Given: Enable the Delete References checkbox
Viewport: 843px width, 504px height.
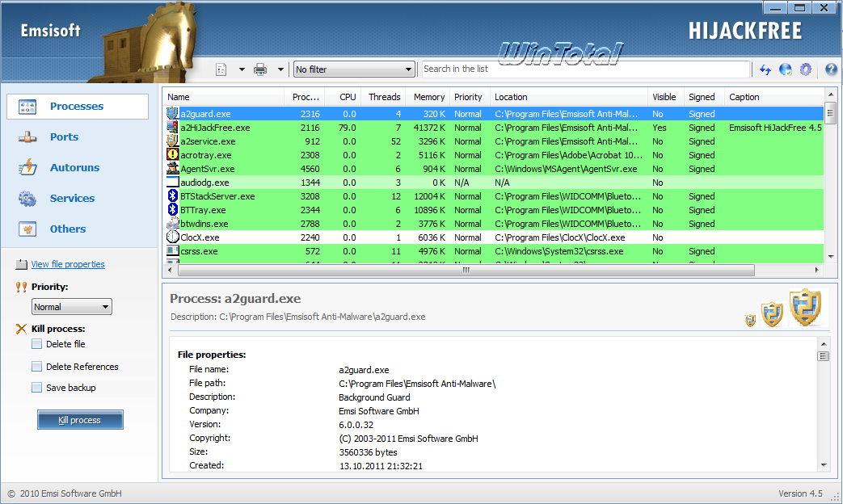Looking at the screenshot, I should tap(36, 367).
